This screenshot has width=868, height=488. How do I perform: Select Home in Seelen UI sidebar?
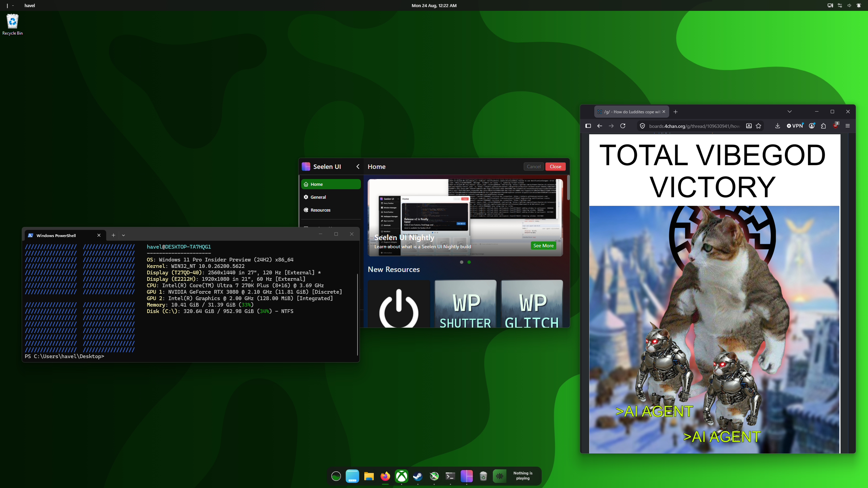331,184
